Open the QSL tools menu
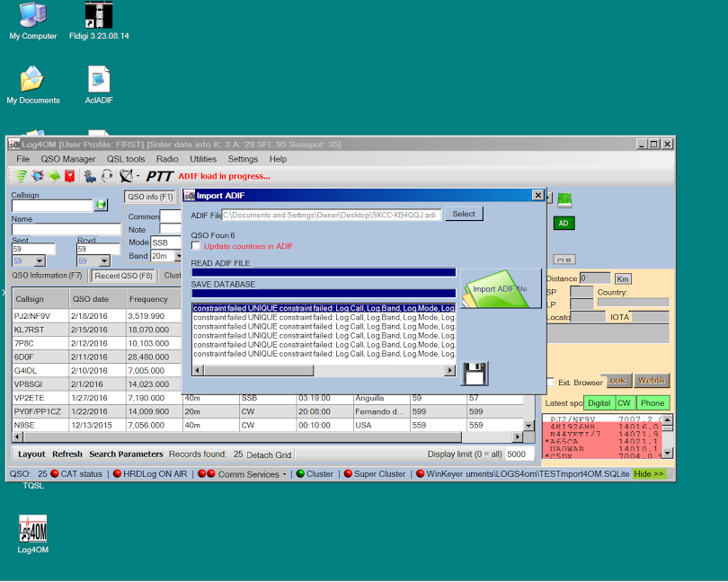 pos(126,159)
